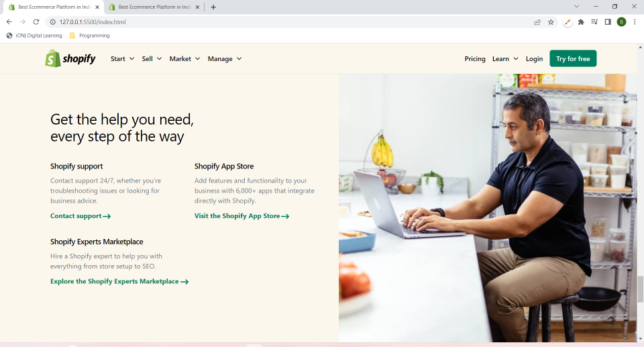Click the Shopify support heading
Image resolution: width=644 pixels, height=347 pixels.
[76, 166]
